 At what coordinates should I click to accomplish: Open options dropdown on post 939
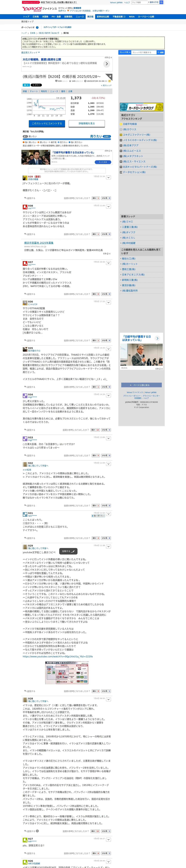point(109,178)
